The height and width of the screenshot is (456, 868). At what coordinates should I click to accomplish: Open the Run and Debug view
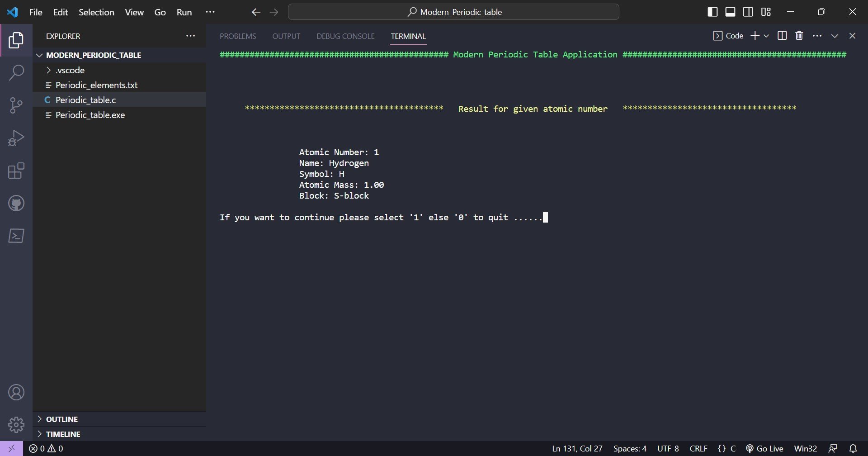point(16,138)
